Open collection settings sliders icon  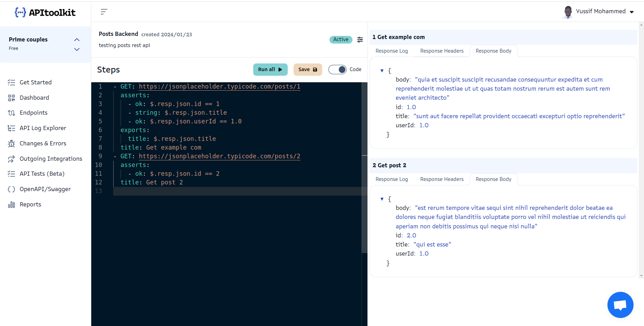pos(360,40)
